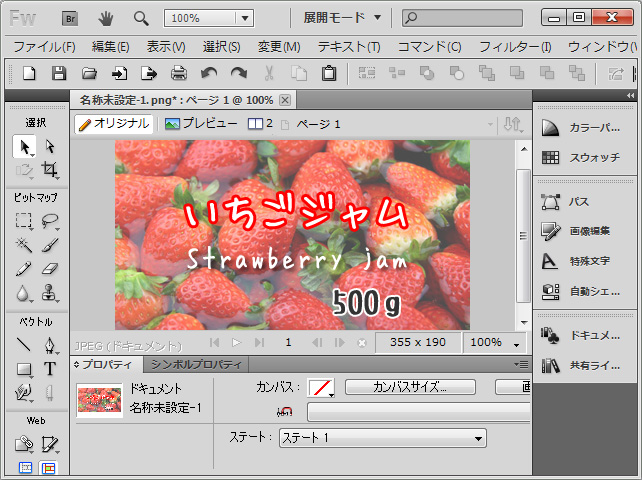The width and height of the screenshot is (642, 480).
Task: Select the Pen tool
Action: click(50, 345)
